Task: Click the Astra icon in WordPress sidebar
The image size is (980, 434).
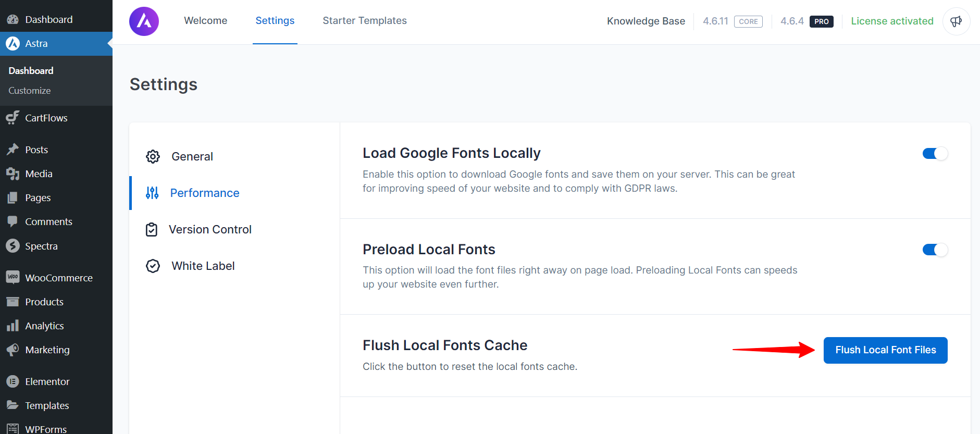Action: coord(13,44)
